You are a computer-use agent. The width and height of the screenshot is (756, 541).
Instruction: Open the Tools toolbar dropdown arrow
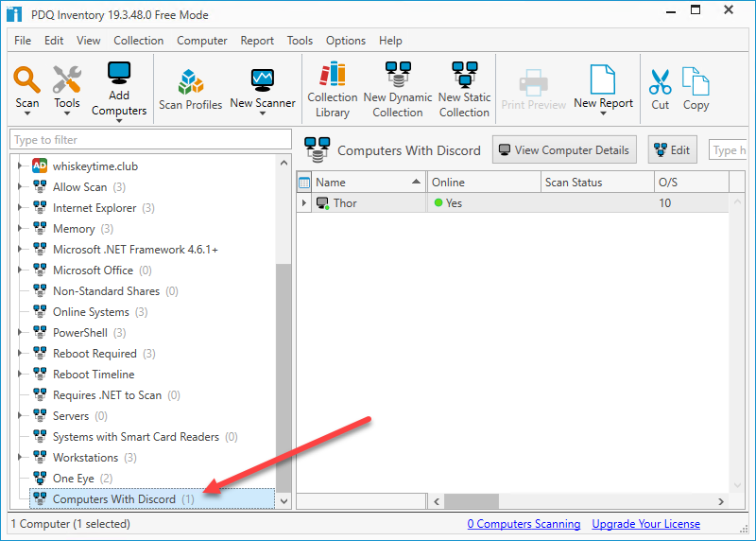coord(67,113)
